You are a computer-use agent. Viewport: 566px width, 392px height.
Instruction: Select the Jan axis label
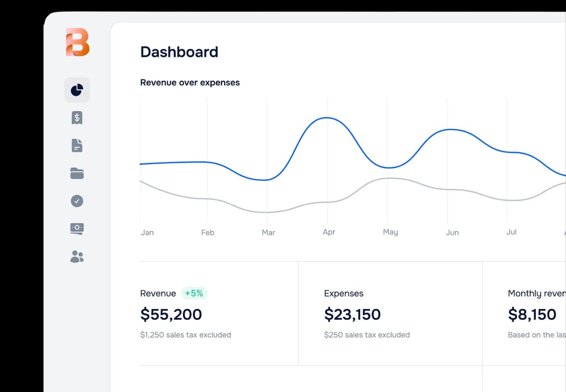(147, 232)
